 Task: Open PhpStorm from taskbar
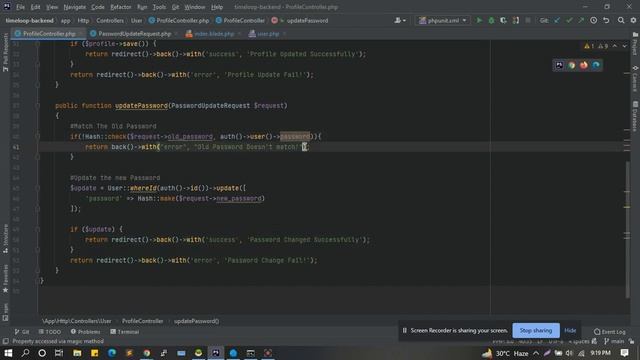click(x=216, y=353)
